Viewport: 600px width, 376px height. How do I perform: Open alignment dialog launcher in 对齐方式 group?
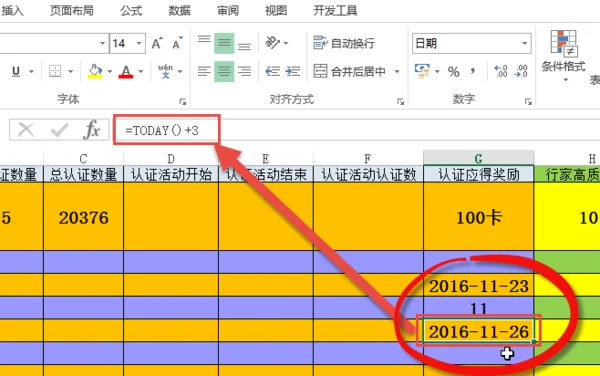[400, 101]
